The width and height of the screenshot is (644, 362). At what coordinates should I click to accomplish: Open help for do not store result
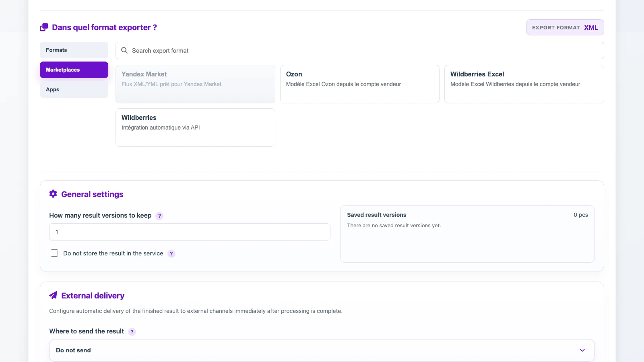[x=171, y=254]
